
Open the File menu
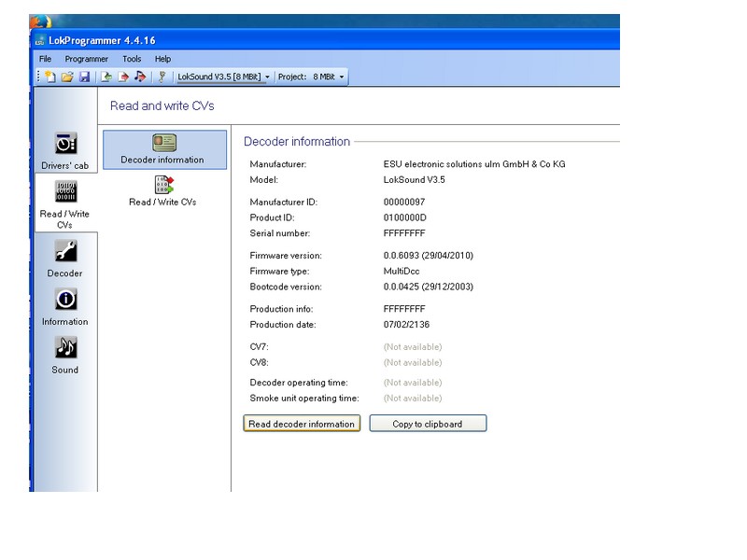tap(45, 59)
